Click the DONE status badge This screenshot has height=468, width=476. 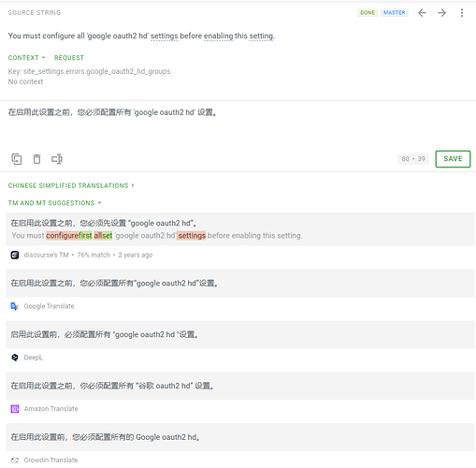[368, 13]
